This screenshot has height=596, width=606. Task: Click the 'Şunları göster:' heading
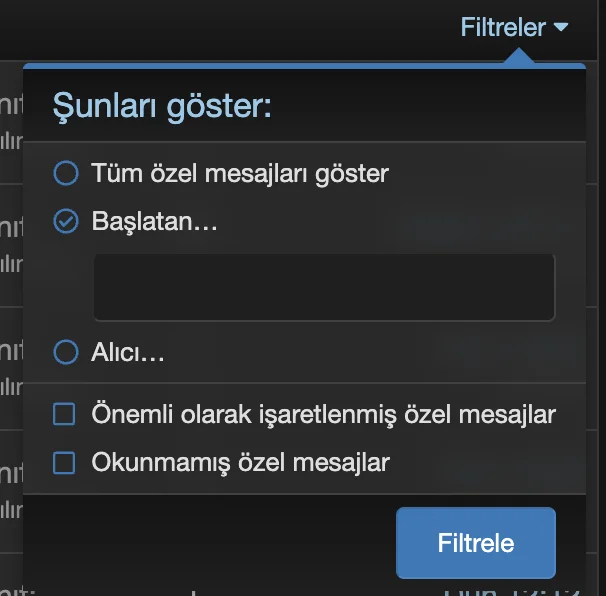coord(162,105)
